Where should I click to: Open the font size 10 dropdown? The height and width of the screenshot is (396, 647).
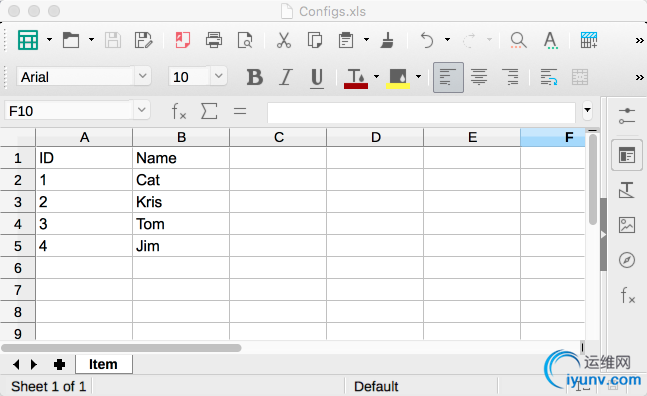(219, 76)
